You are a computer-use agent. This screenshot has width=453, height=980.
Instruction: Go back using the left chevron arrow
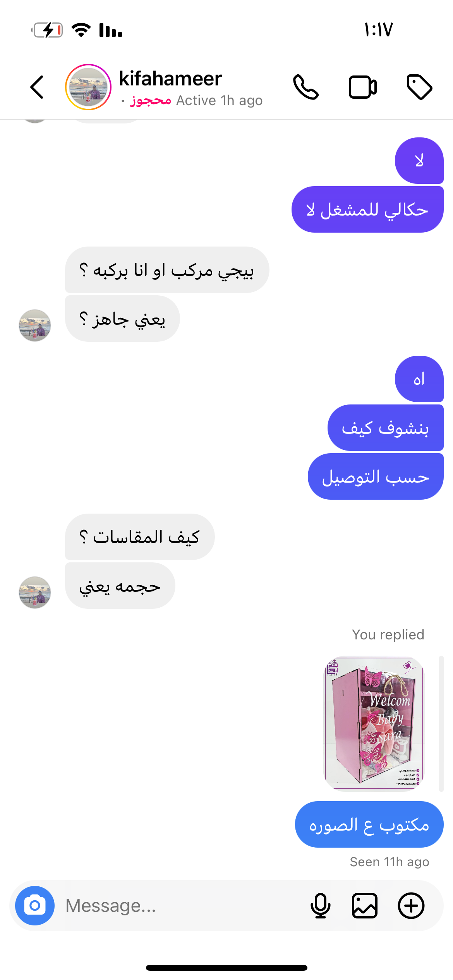tap(37, 87)
